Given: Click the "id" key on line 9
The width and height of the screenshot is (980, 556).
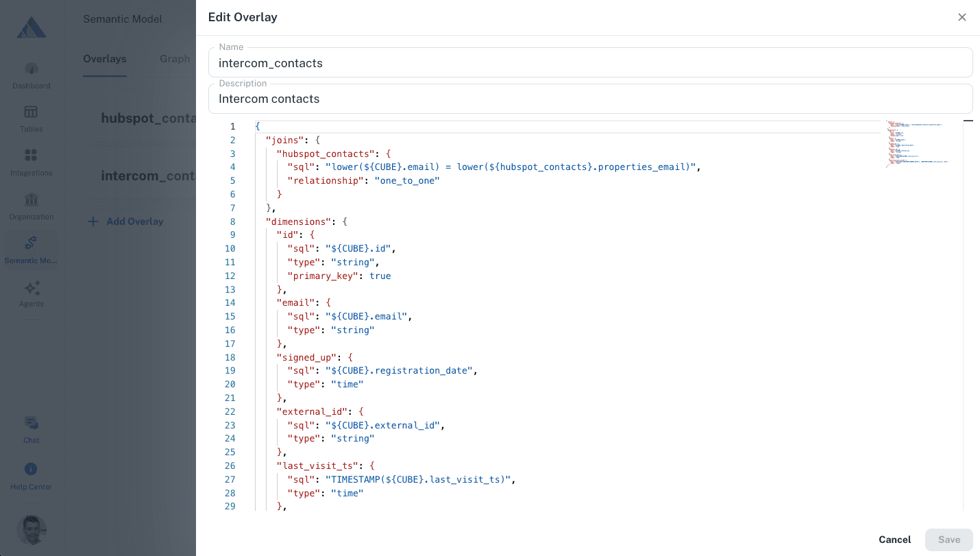Looking at the screenshot, I should (287, 235).
